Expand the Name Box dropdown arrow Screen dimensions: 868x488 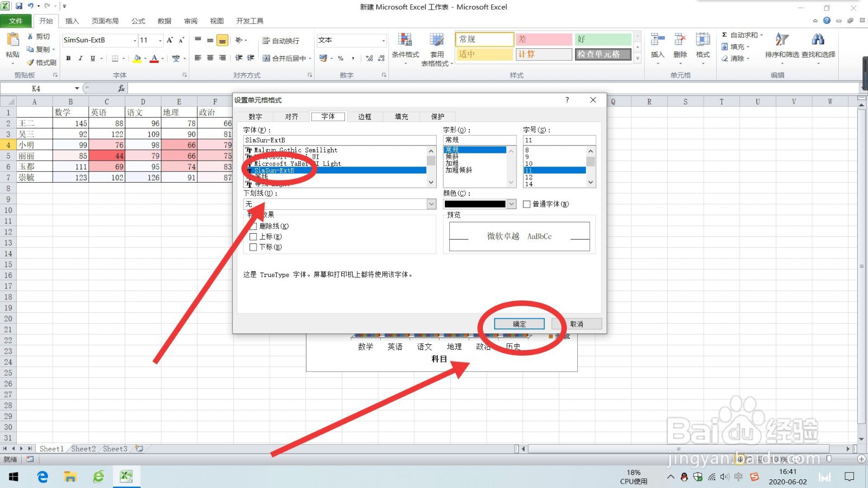77,88
